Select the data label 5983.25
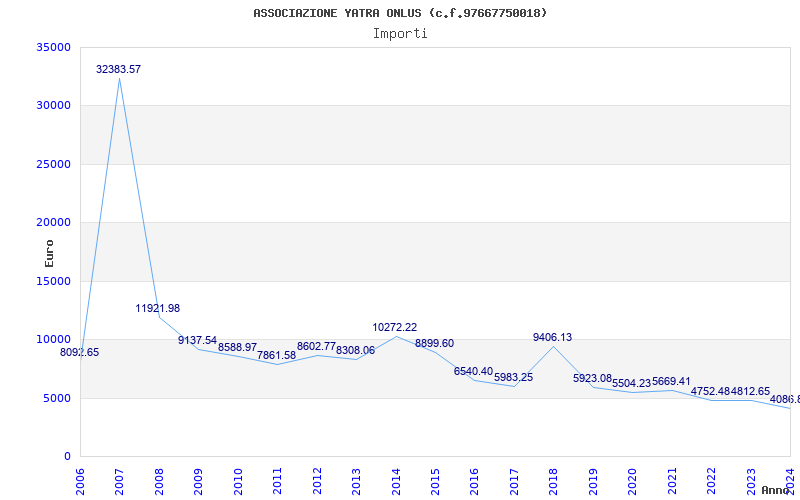Viewport: 800px width, 500px height. click(513, 378)
